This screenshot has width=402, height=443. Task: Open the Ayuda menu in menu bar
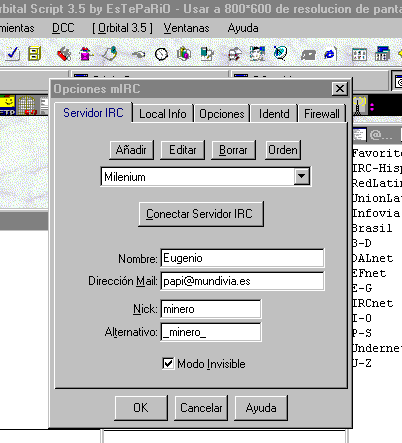coord(243,28)
